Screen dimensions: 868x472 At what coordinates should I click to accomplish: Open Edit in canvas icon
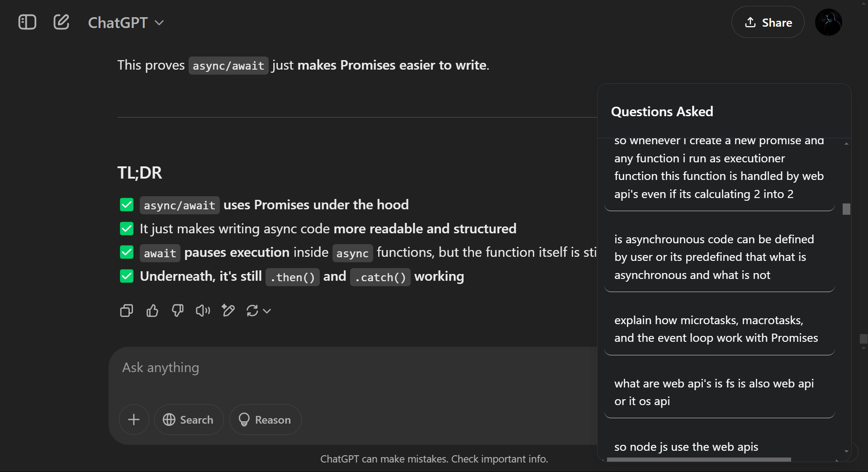(x=228, y=311)
